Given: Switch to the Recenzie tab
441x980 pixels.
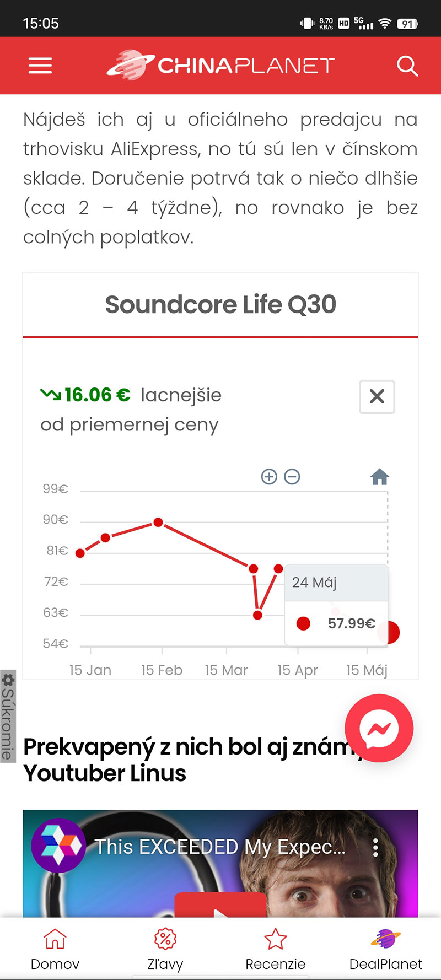Looking at the screenshot, I should 276,949.
